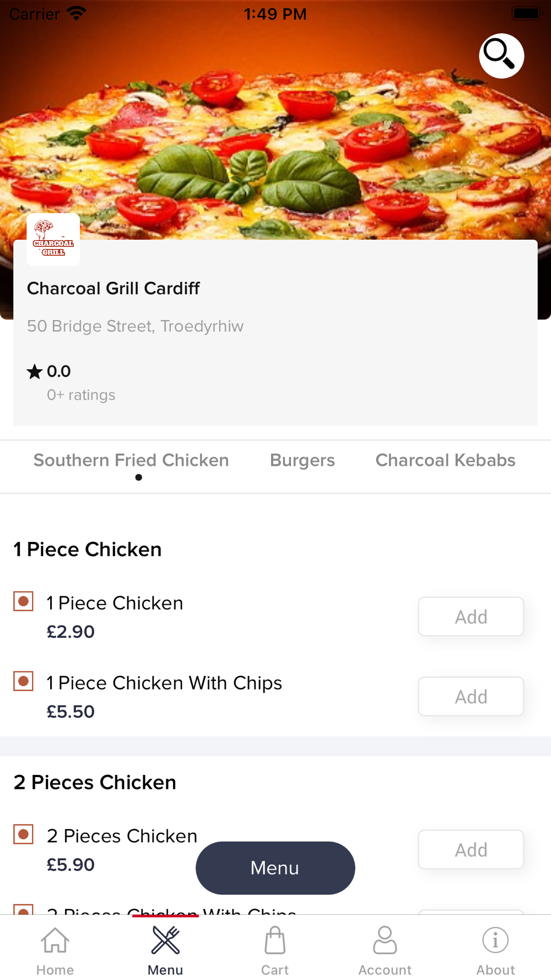Open the Home tab icon

[x=55, y=940]
